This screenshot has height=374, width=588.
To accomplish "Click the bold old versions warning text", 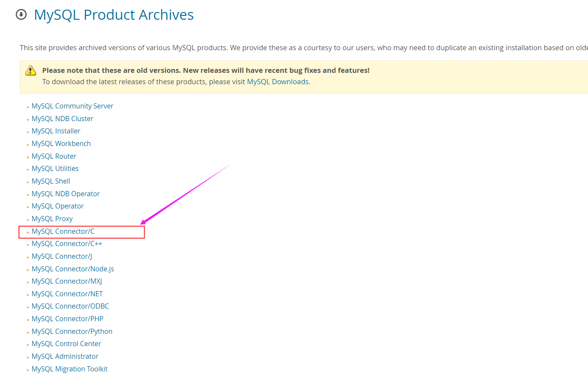I will pyautogui.click(x=206, y=70).
